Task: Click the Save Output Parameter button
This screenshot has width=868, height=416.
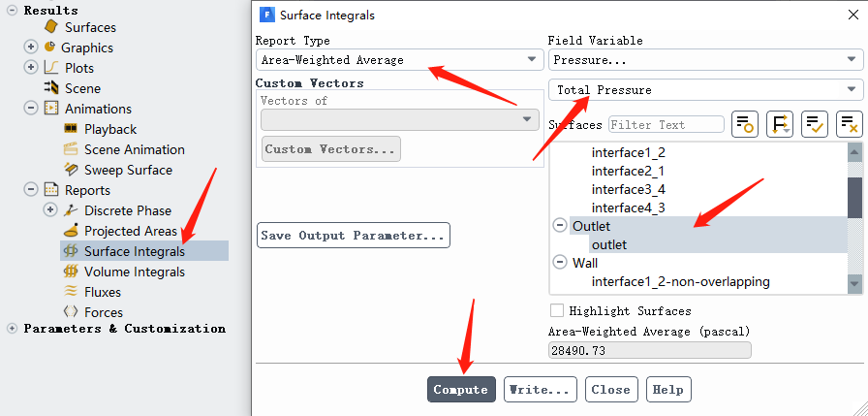Action: pyautogui.click(x=354, y=236)
